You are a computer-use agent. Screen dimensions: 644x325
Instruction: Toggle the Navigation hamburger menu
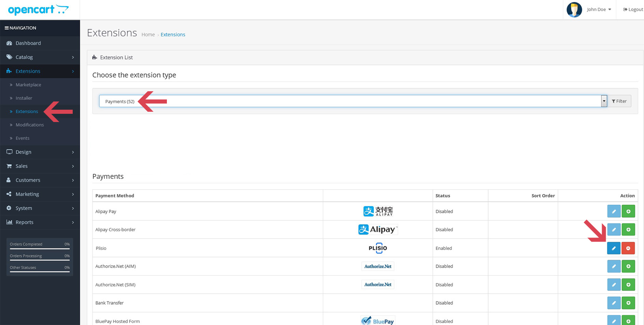click(6, 28)
